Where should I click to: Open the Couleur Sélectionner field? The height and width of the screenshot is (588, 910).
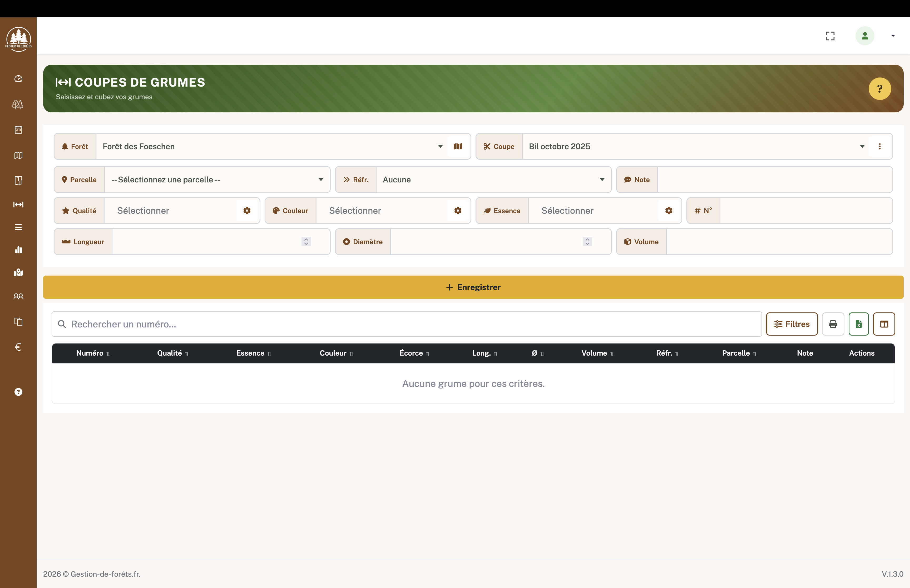tap(382, 211)
